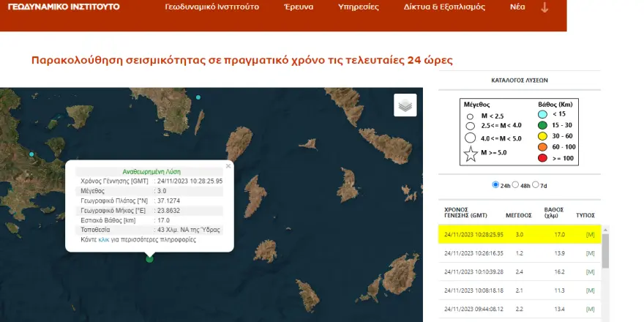The width and height of the screenshot is (644, 322).
Task: Open the Νέα menu item
Action: coord(517,9)
